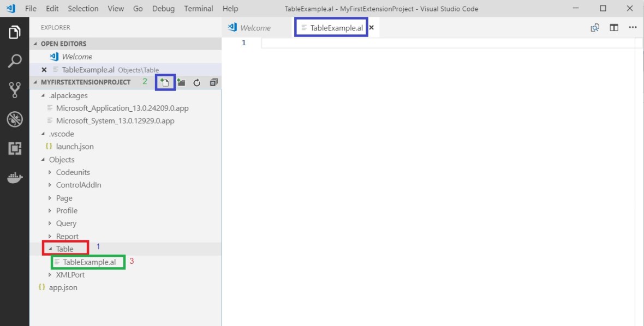644x326 pixels.
Task: Click the New File icon
Action: coord(165,82)
